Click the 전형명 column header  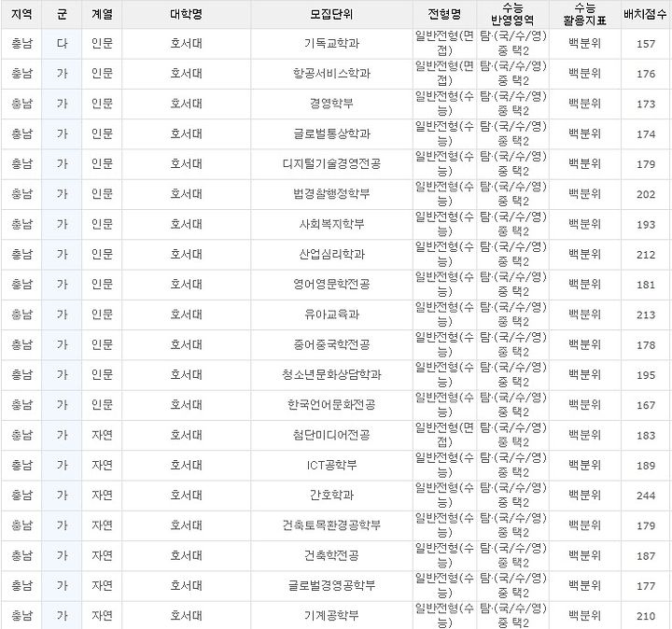click(x=444, y=14)
